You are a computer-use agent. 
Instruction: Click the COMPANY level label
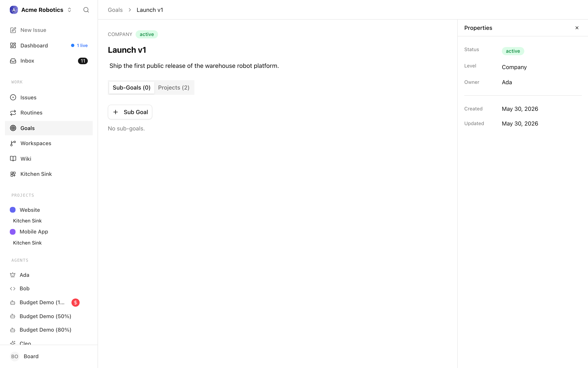point(120,34)
